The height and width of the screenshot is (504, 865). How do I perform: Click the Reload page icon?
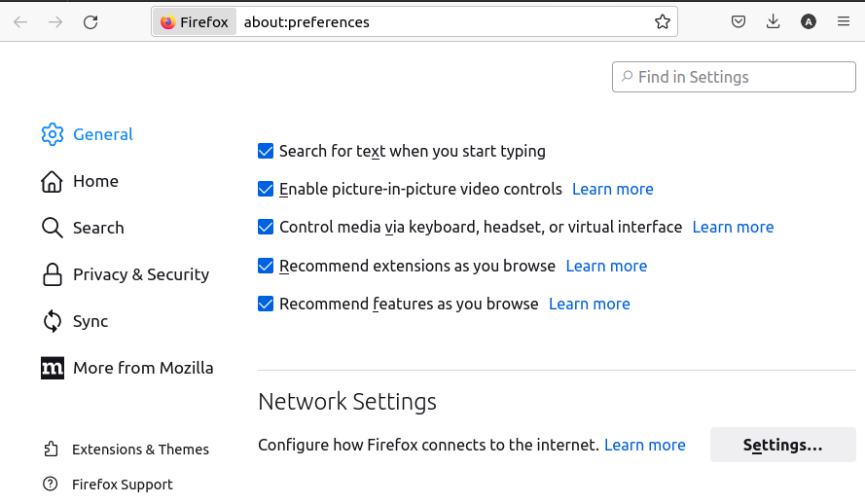point(90,21)
